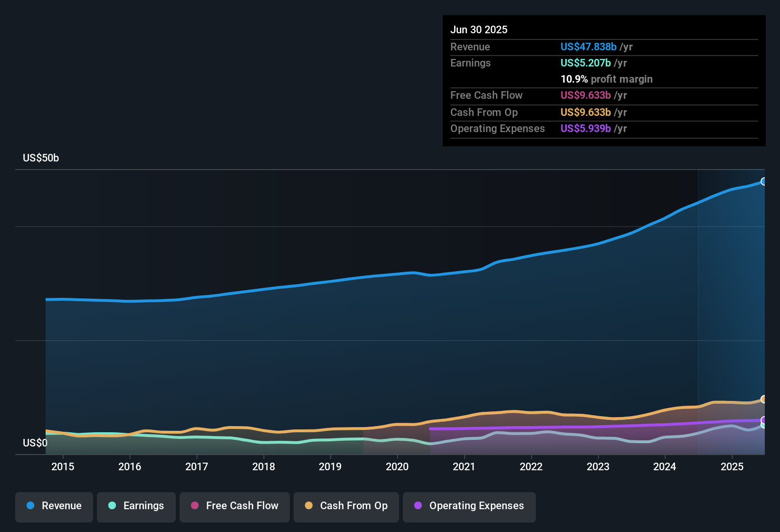Click the US$50b gridline label on the chart
Image resolution: width=780 pixels, height=532 pixels.
(41, 158)
